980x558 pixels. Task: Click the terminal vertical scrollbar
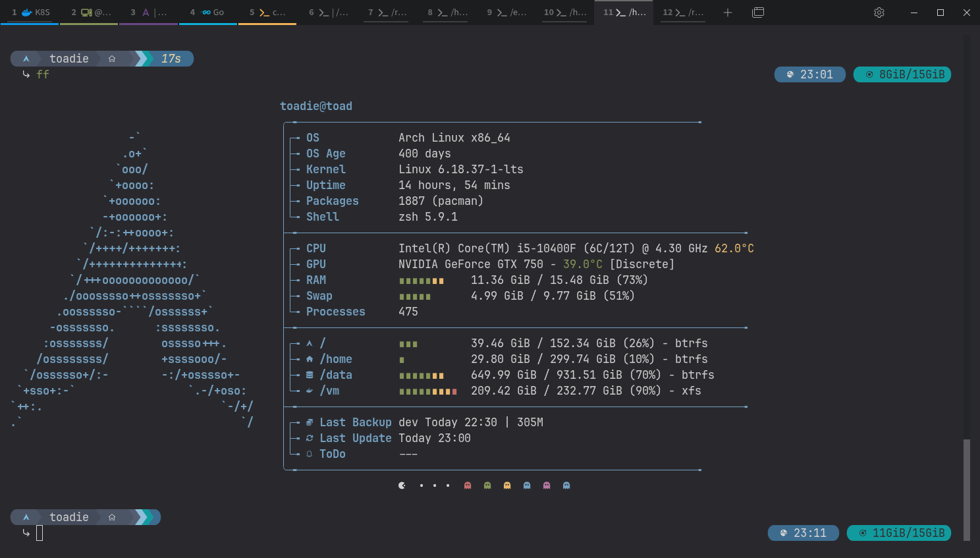pyautogui.click(x=967, y=489)
